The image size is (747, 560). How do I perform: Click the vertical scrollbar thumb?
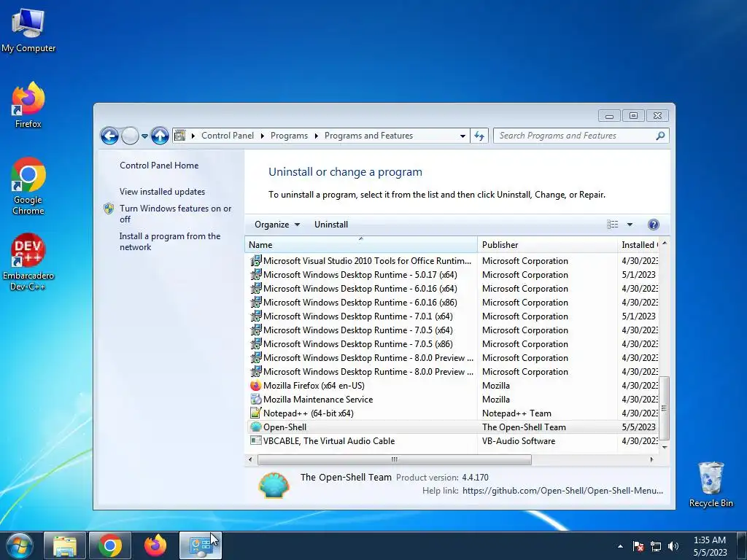[x=664, y=408]
